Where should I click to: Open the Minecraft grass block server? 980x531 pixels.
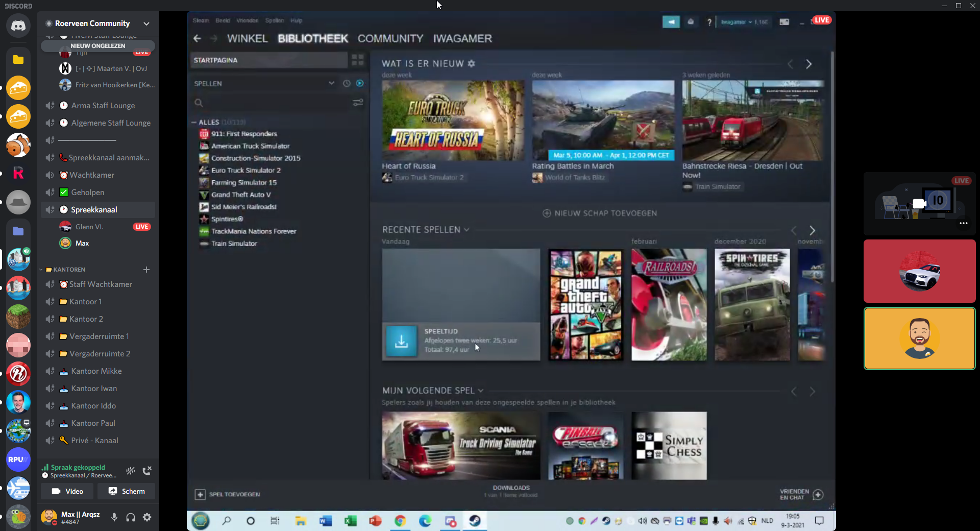coord(18,317)
